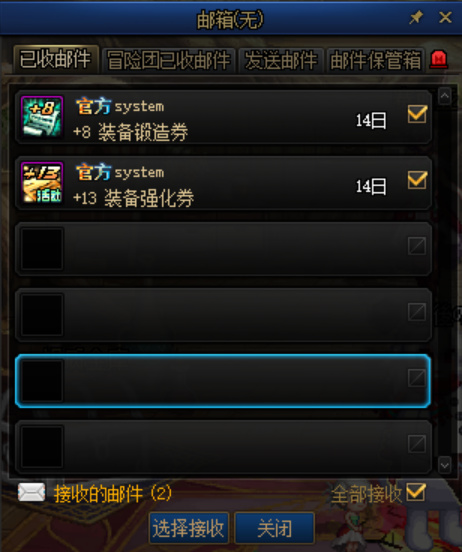Uncheck the +13 装备强化券 mail checkbox
This screenshot has height=552, width=462.
pyautogui.click(x=417, y=180)
